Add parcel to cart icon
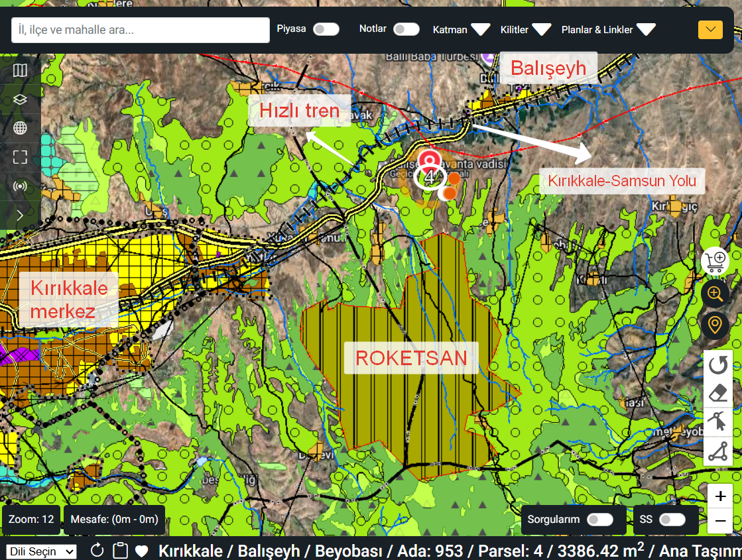The width and height of the screenshot is (742, 560). [x=715, y=261]
